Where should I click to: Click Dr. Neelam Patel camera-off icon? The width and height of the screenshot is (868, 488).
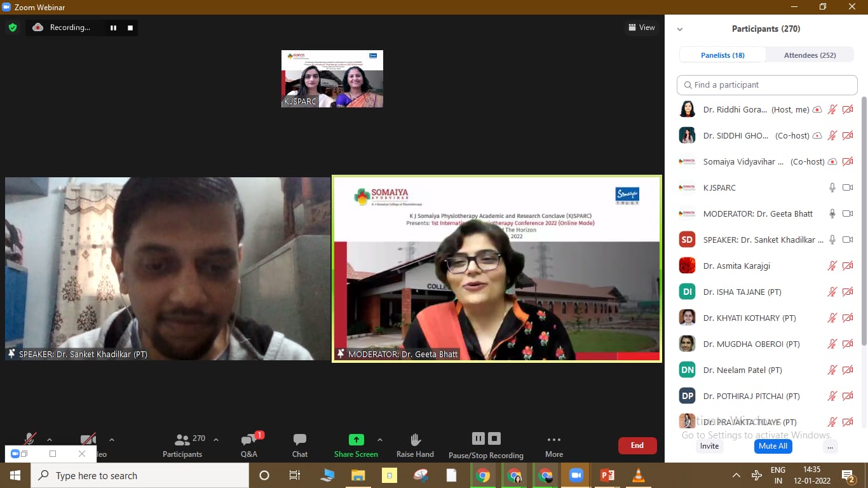pyautogui.click(x=848, y=370)
